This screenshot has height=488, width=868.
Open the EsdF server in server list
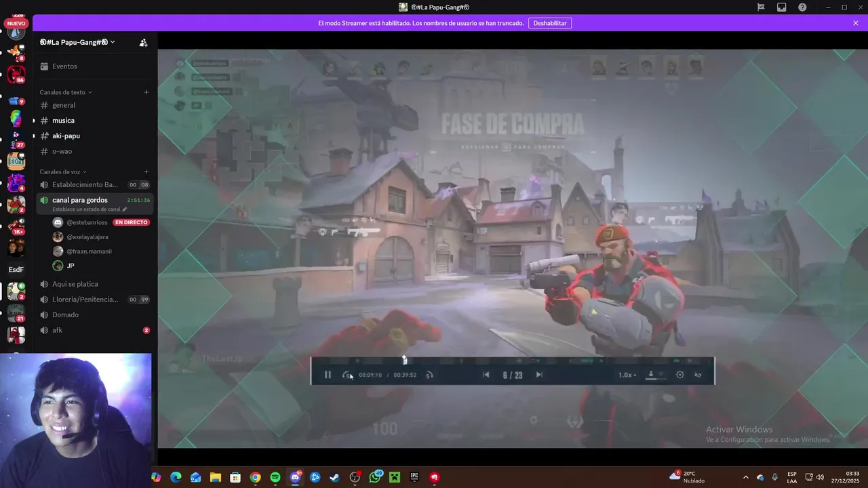point(16,269)
